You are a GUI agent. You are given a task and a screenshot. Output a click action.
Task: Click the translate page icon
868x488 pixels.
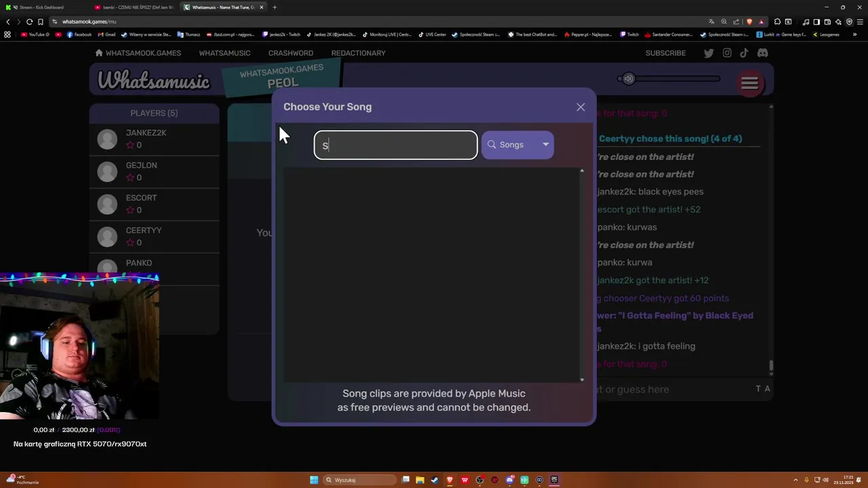pyautogui.click(x=711, y=22)
